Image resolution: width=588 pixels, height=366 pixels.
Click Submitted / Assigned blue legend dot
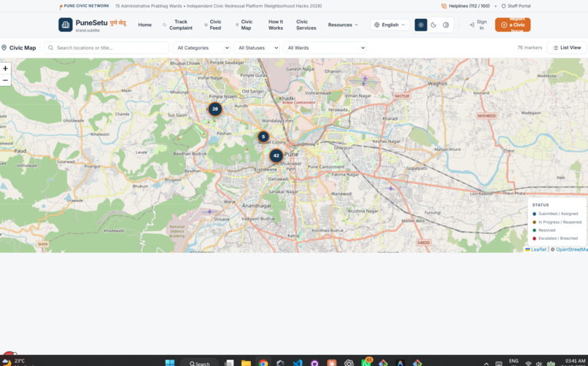(x=534, y=214)
